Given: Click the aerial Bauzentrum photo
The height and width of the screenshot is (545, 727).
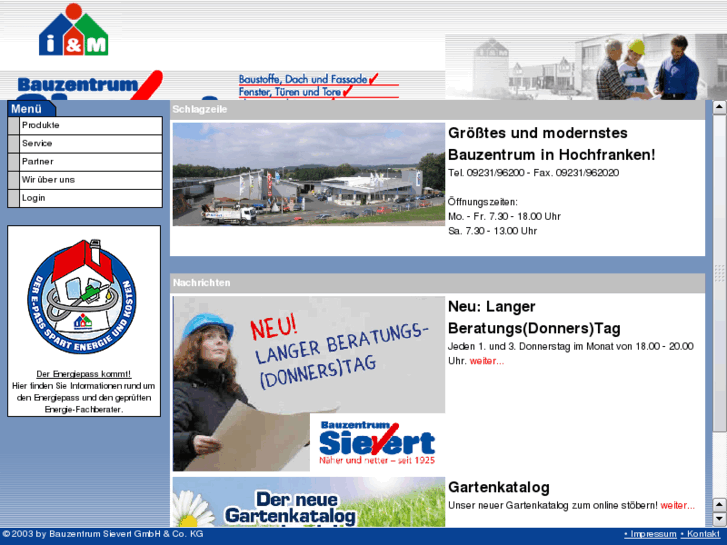Looking at the screenshot, I should 309,174.
